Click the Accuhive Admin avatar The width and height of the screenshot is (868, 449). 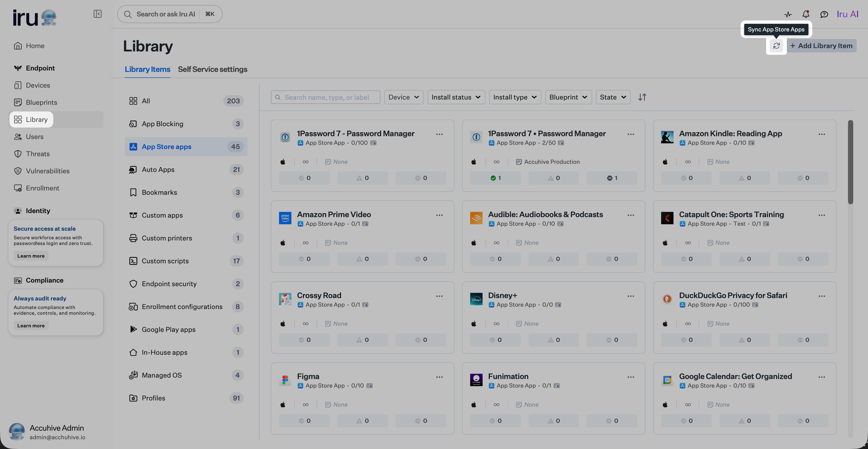tap(17, 432)
